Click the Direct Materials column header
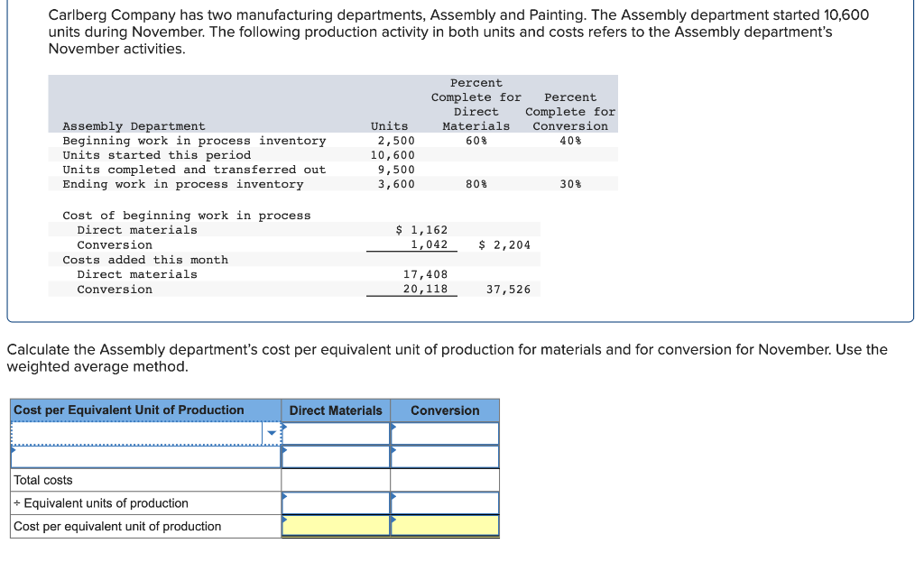Image resolution: width=924 pixels, height=562 pixels. tap(335, 410)
